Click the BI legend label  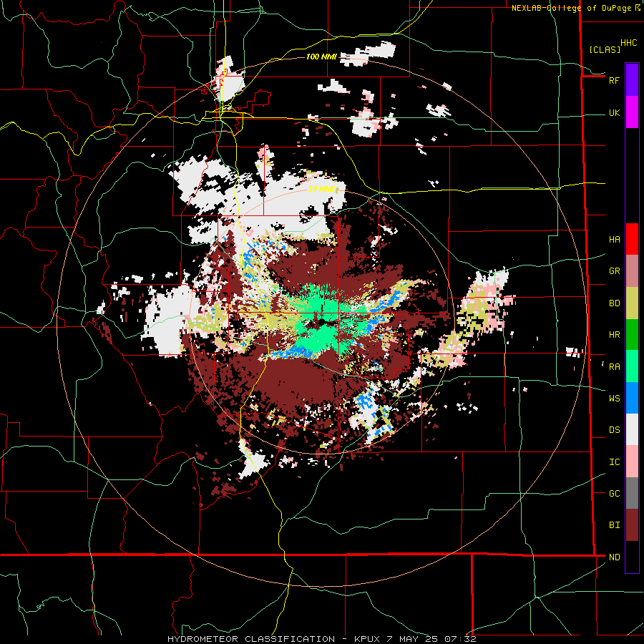point(614,525)
